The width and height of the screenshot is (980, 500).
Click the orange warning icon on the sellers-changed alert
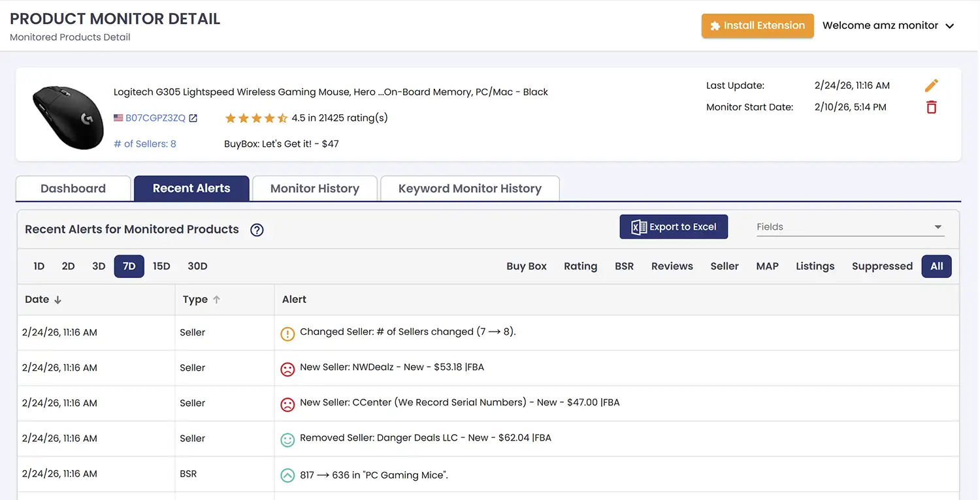point(287,334)
